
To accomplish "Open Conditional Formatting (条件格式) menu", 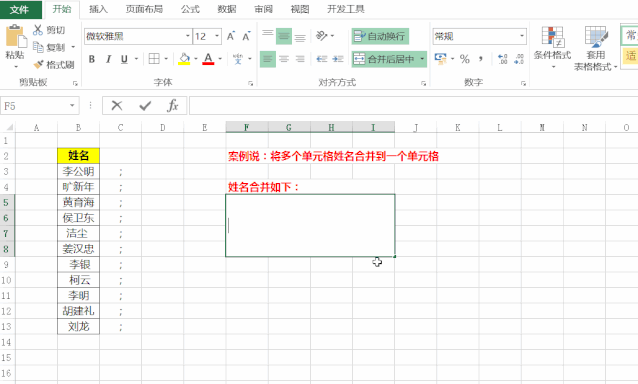I will (553, 47).
